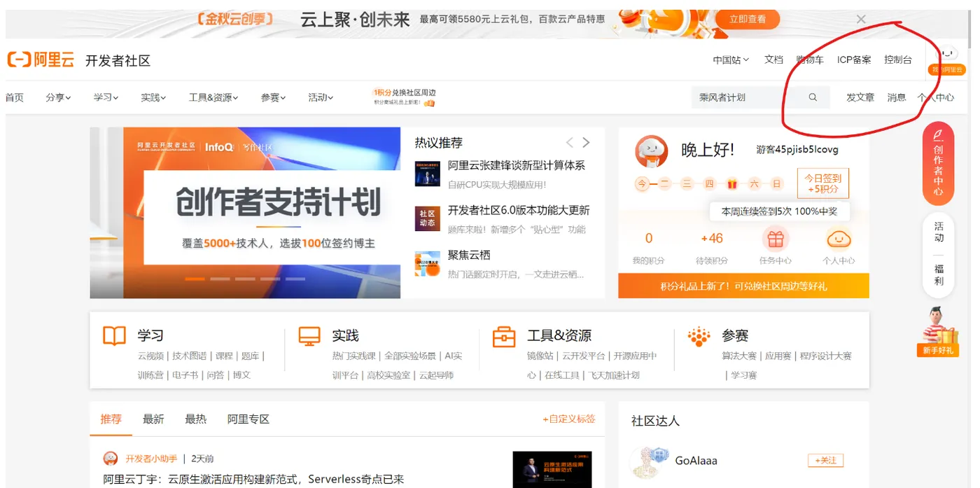Expand the 分享 menu

(58, 97)
